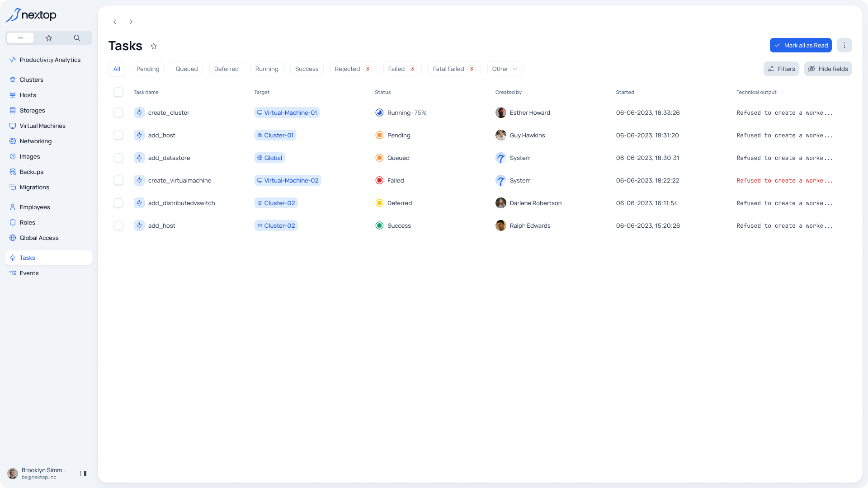Open the Clusters section in sidebar
The width and height of the screenshot is (868, 488).
point(31,80)
